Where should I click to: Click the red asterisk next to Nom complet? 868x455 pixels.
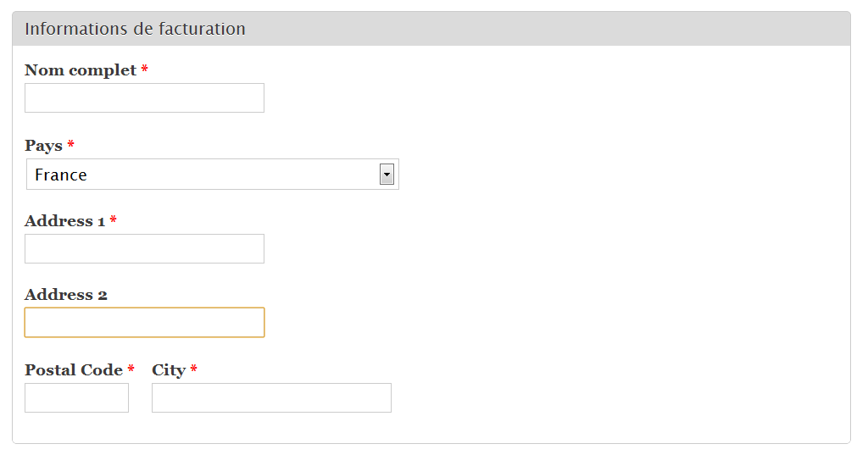point(145,69)
